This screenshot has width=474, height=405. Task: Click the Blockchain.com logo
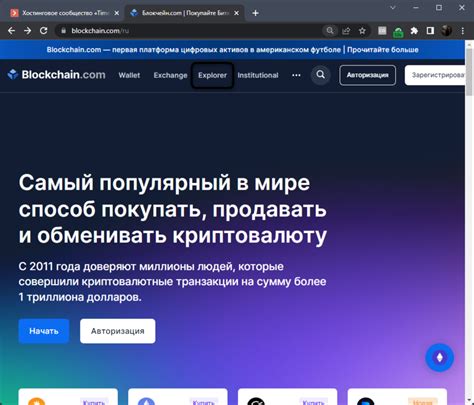coord(57,75)
